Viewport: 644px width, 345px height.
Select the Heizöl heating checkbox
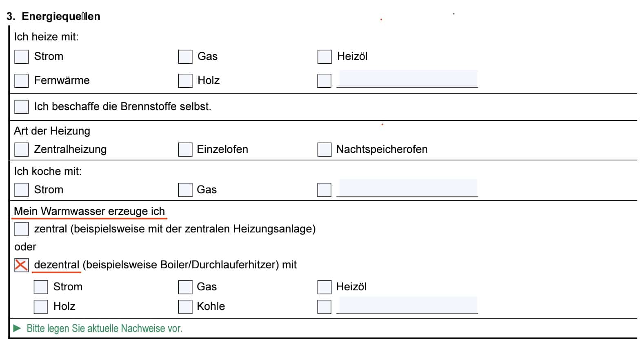[x=324, y=57]
